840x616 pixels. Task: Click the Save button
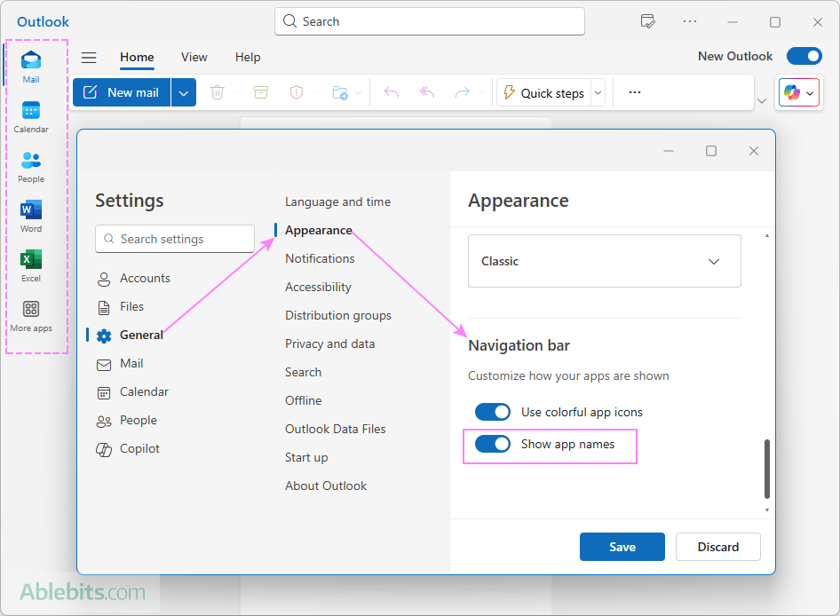[x=622, y=547]
